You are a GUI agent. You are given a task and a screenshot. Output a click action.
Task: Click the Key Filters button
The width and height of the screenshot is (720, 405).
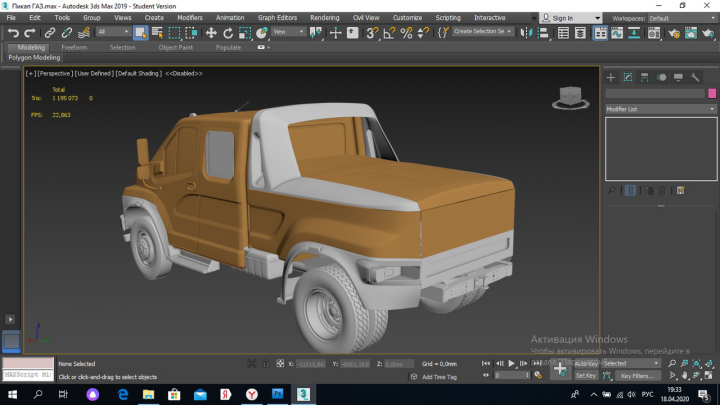[x=636, y=376]
